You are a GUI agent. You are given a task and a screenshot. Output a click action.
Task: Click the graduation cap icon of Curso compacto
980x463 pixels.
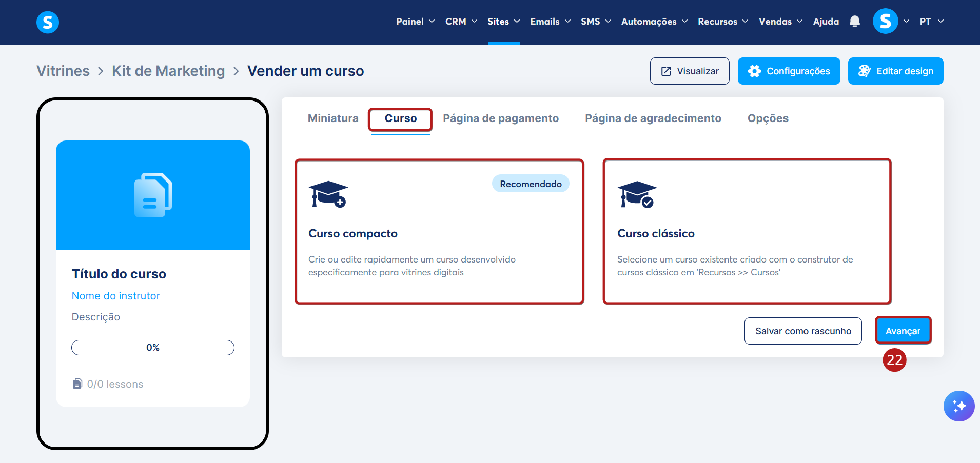[328, 194]
